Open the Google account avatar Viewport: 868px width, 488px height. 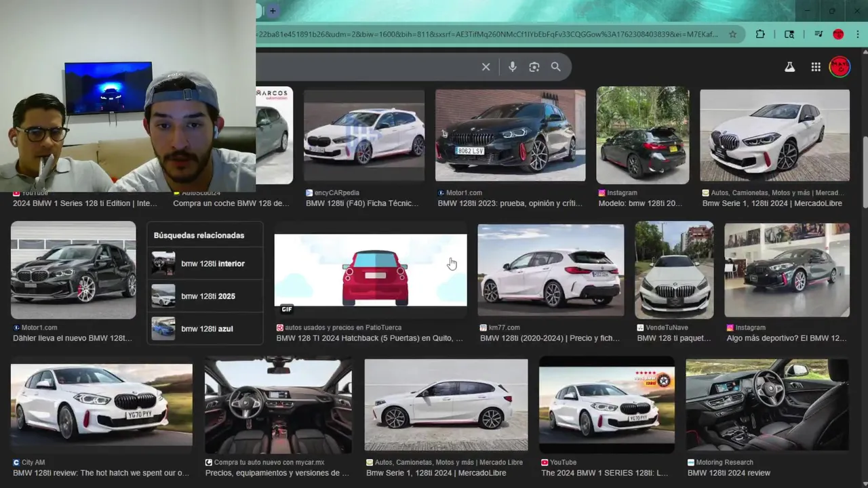[x=840, y=66]
